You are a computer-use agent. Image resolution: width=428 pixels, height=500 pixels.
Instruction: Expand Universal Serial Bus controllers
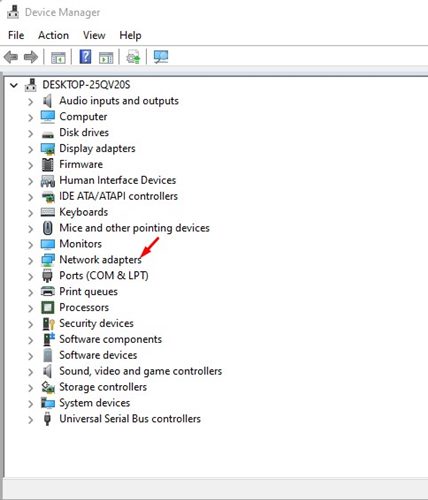coord(30,420)
